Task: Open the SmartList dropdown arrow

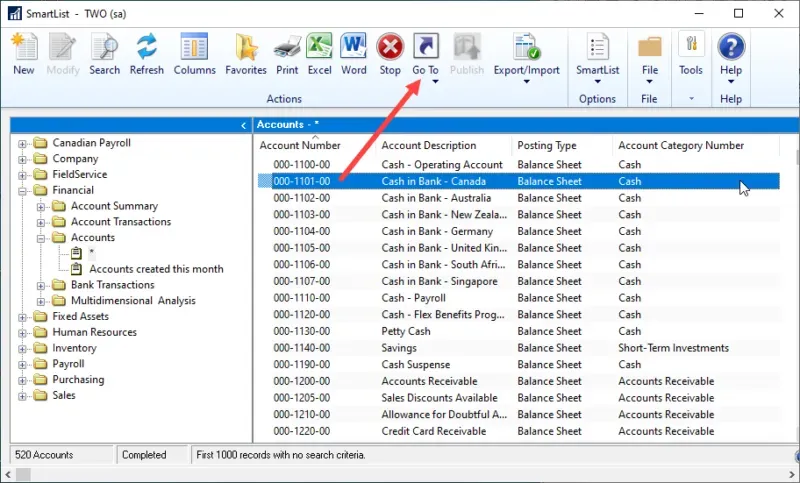Action: pyautogui.click(x=597, y=82)
